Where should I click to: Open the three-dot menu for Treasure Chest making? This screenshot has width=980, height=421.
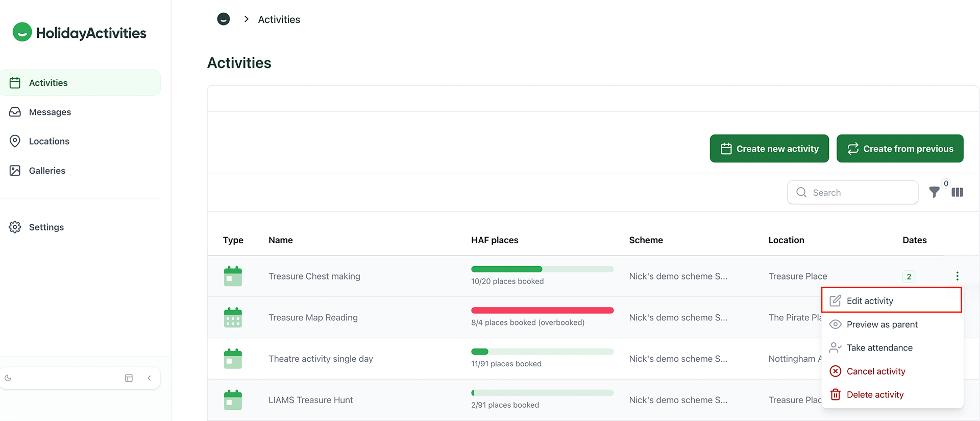(957, 276)
